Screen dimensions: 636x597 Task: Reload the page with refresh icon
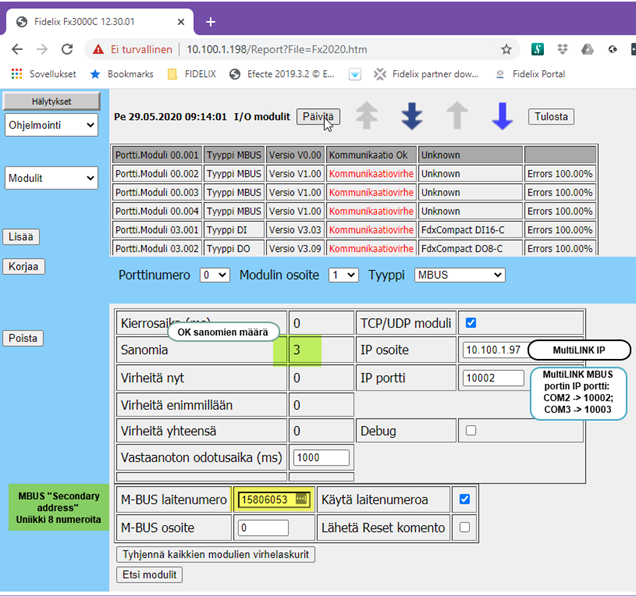coord(67,49)
